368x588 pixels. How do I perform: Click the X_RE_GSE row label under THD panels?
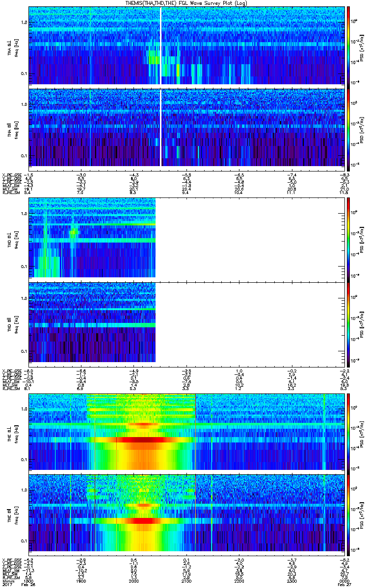[11, 370]
